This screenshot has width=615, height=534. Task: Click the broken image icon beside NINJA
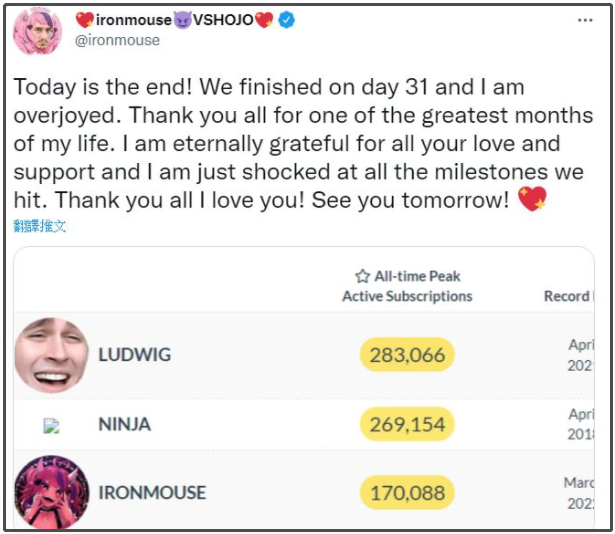click(x=51, y=425)
